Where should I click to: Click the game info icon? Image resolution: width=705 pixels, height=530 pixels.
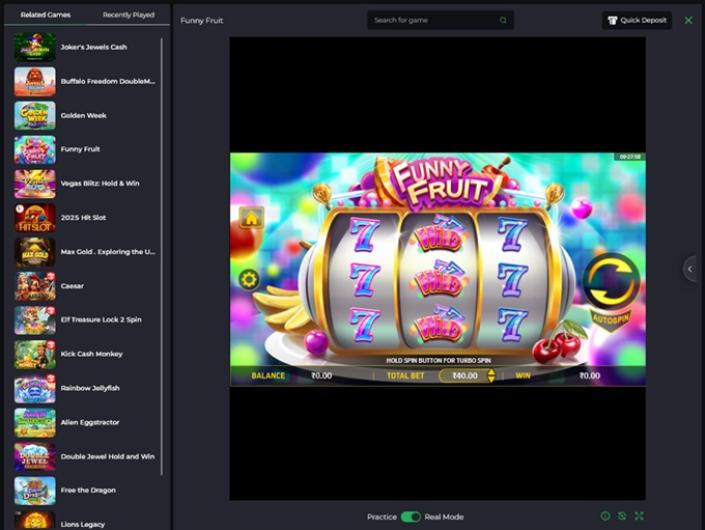(605, 516)
